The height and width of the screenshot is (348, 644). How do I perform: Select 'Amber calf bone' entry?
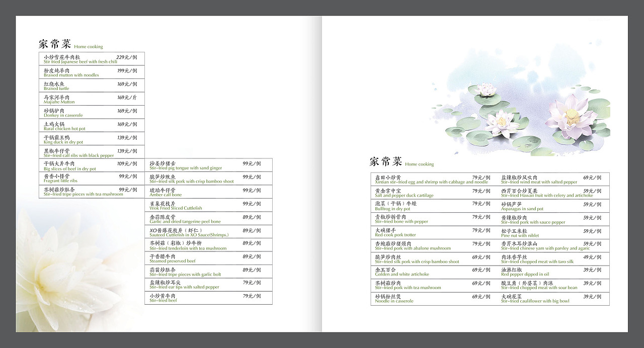pyautogui.click(x=166, y=195)
